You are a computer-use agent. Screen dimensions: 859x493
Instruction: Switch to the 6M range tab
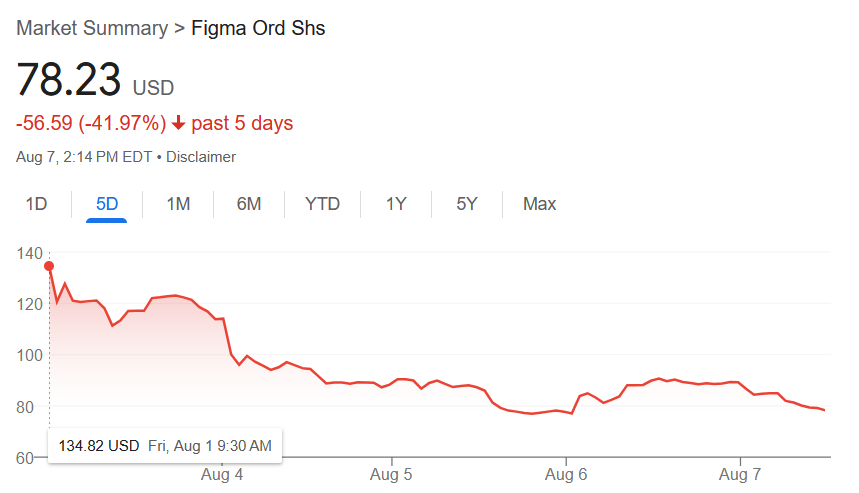tap(249, 204)
